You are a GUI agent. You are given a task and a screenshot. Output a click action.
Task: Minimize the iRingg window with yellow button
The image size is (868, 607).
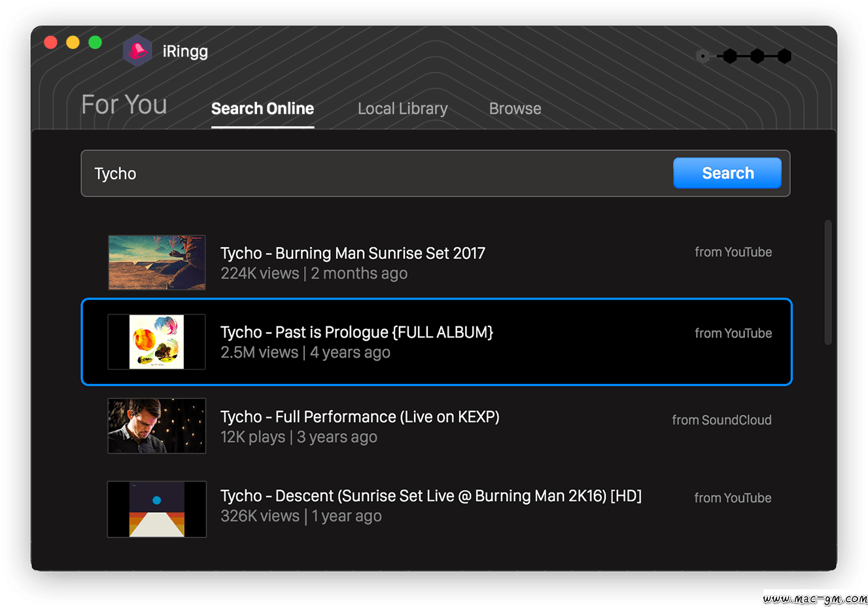pyautogui.click(x=73, y=42)
